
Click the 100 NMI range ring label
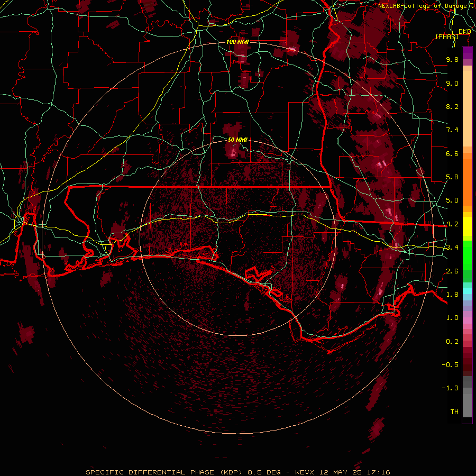pos(237,42)
